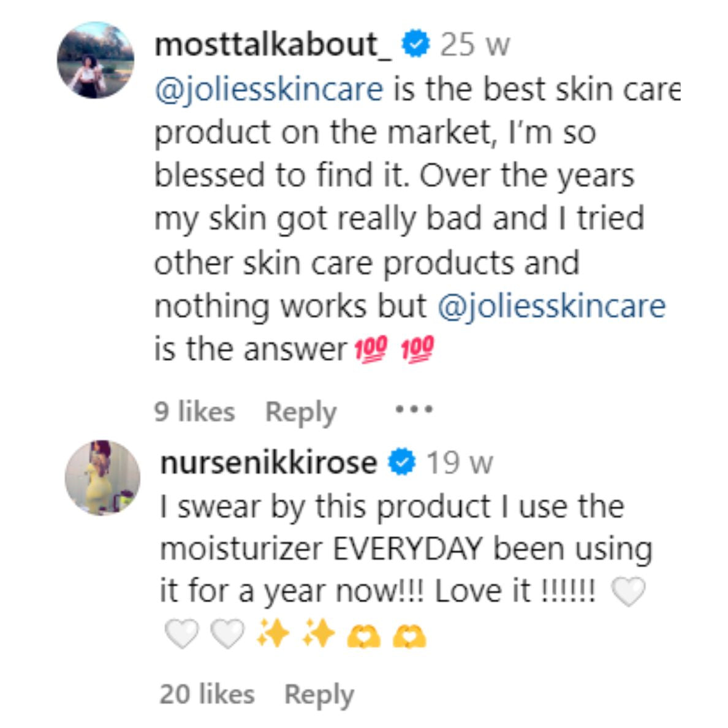The height and width of the screenshot is (728, 728).
Task: View the 9 likes list
Action: pos(194,411)
